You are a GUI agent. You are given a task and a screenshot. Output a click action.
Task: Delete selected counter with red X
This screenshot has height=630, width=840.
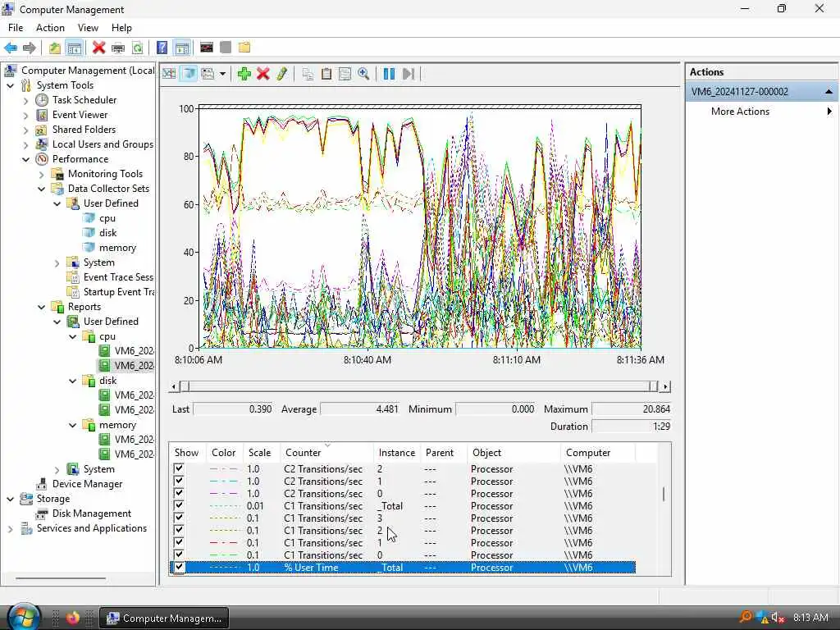[x=263, y=73]
